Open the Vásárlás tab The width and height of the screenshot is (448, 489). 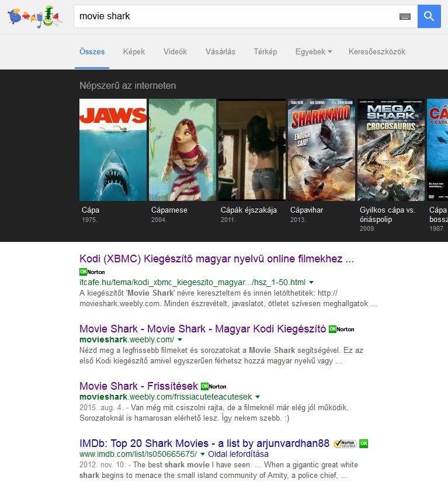point(220,52)
